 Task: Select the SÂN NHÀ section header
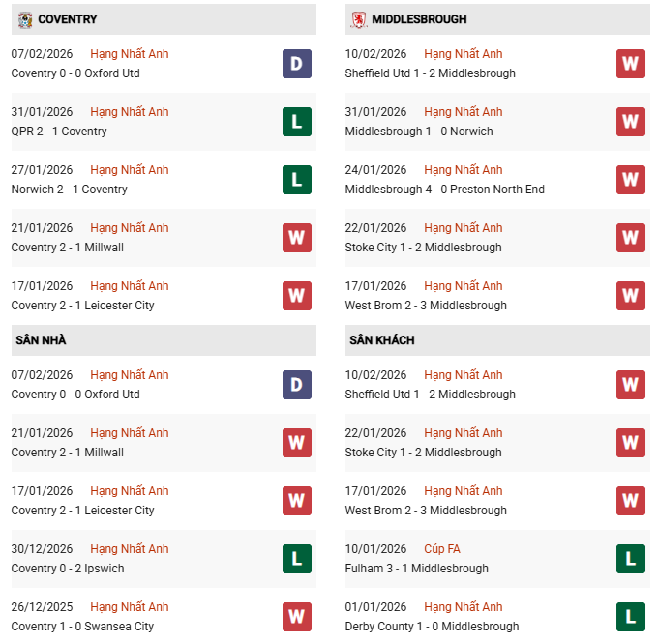(x=41, y=340)
